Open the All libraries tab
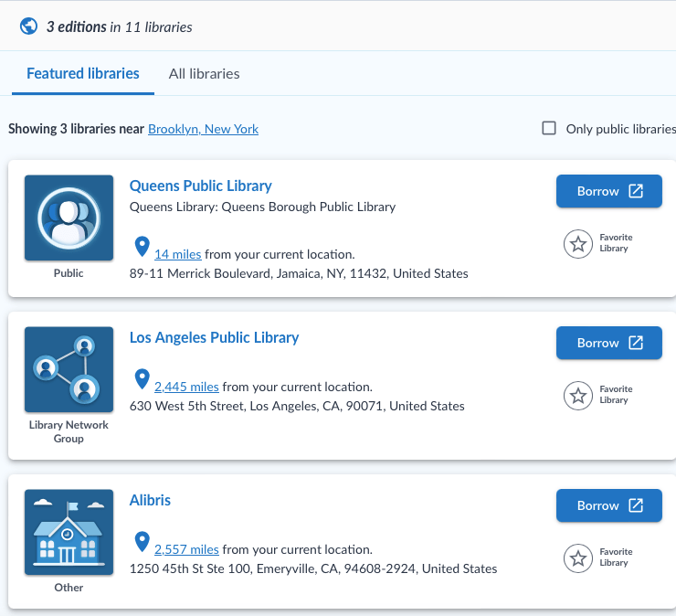The height and width of the screenshot is (616, 676). pyautogui.click(x=204, y=74)
